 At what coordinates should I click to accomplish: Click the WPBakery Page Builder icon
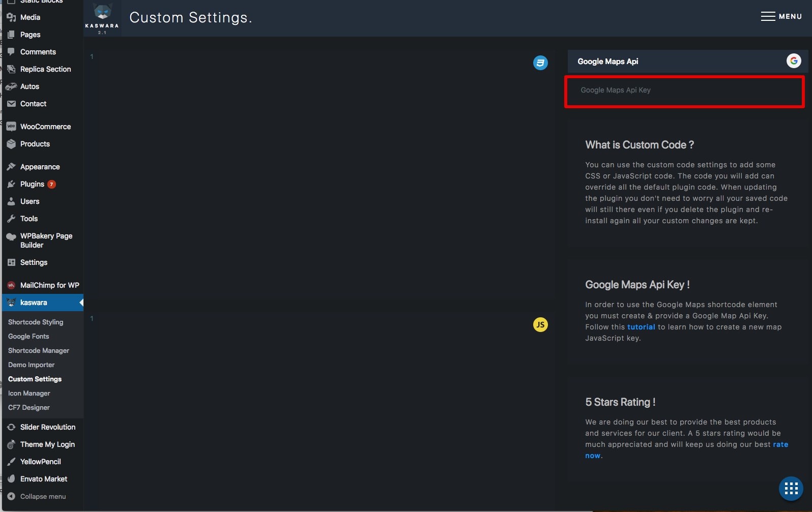coord(11,236)
